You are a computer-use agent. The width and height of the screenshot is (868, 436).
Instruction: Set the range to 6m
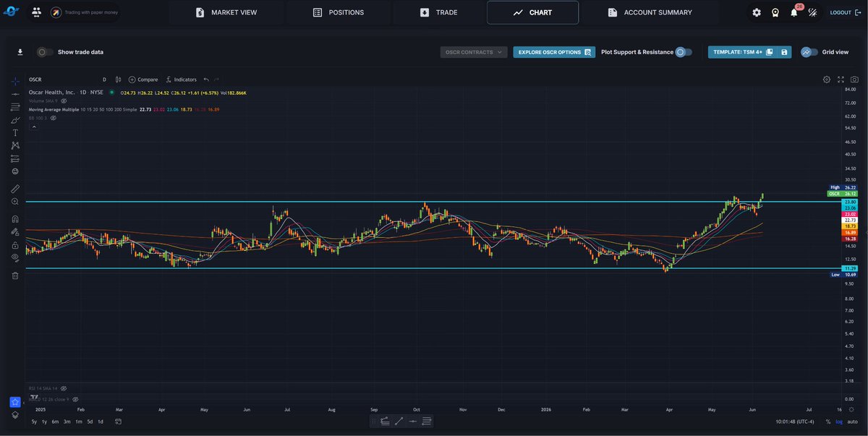click(55, 421)
